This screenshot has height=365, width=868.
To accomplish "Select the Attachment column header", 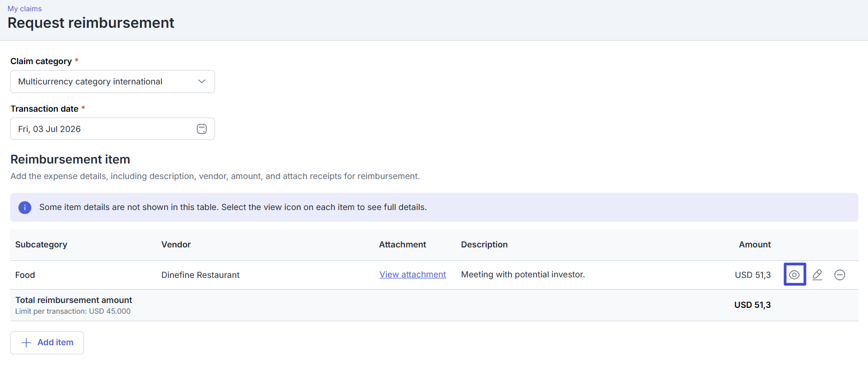I will click(402, 244).
